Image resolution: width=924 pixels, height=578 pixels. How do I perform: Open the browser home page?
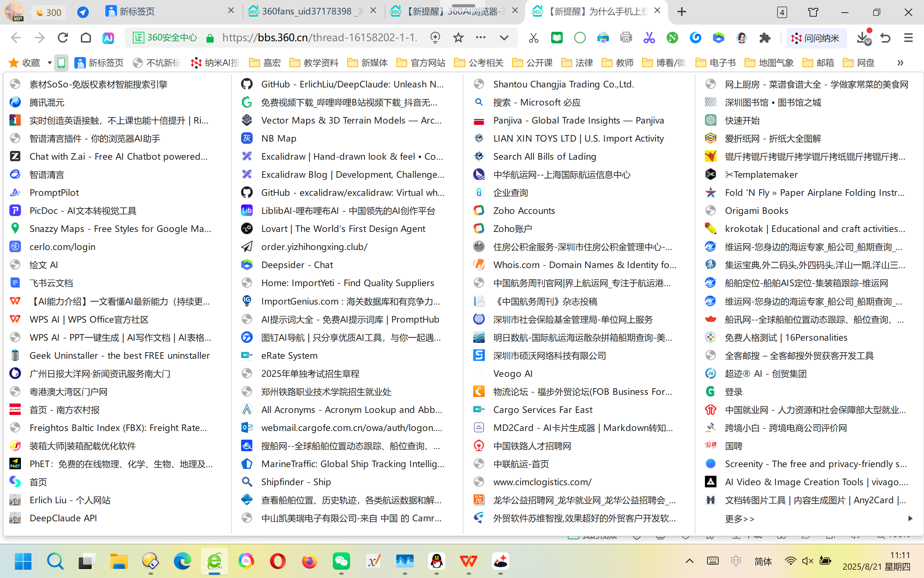click(x=86, y=38)
